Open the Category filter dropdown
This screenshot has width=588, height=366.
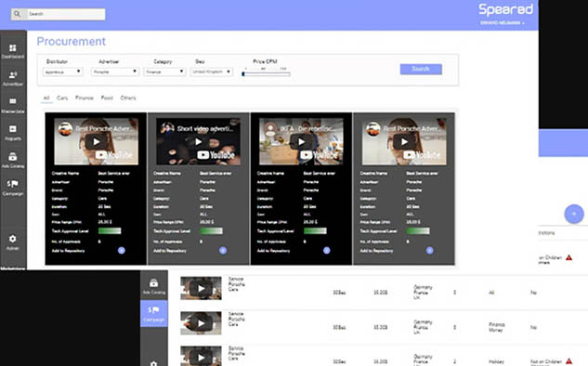click(164, 72)
